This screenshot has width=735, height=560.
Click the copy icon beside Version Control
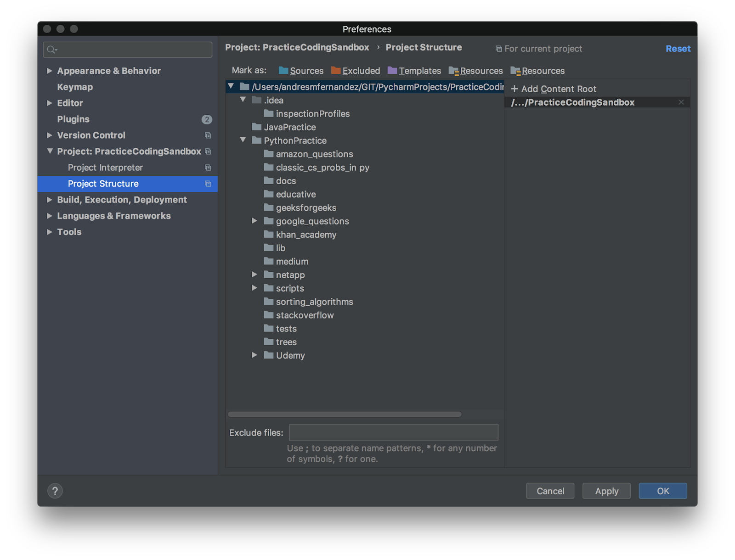tap(208, 135)
